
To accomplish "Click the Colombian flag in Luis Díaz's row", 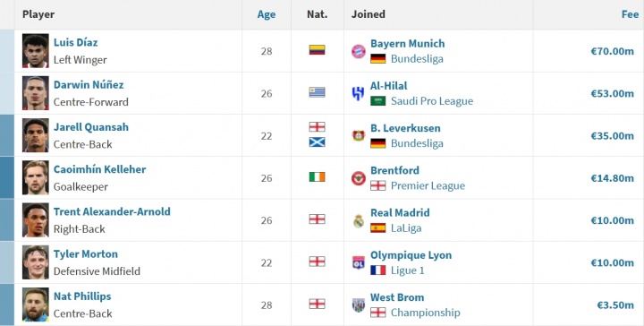I will click(x=317, y=50).
